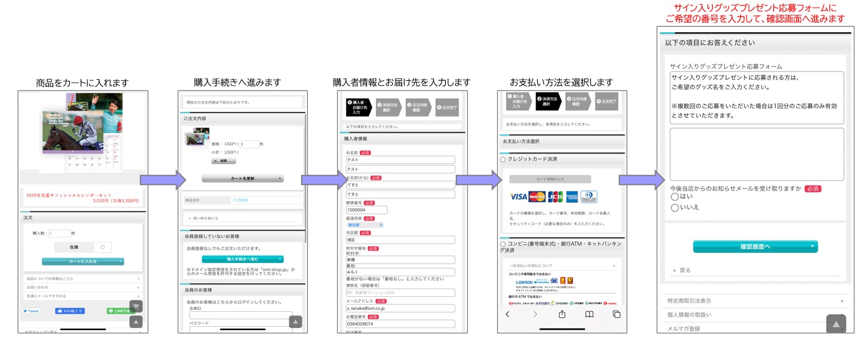The height and width of the screenshot is (338, 868).
Task: Tap the scroll-to-top arrow on the cart page
Action: click(x=295, y=321)
